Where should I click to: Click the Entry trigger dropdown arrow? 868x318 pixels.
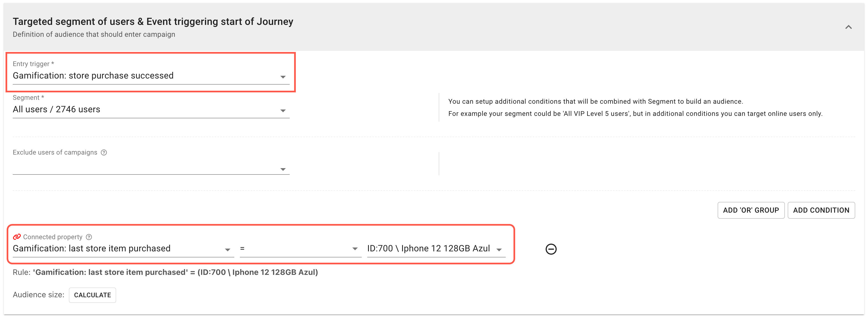283,77
